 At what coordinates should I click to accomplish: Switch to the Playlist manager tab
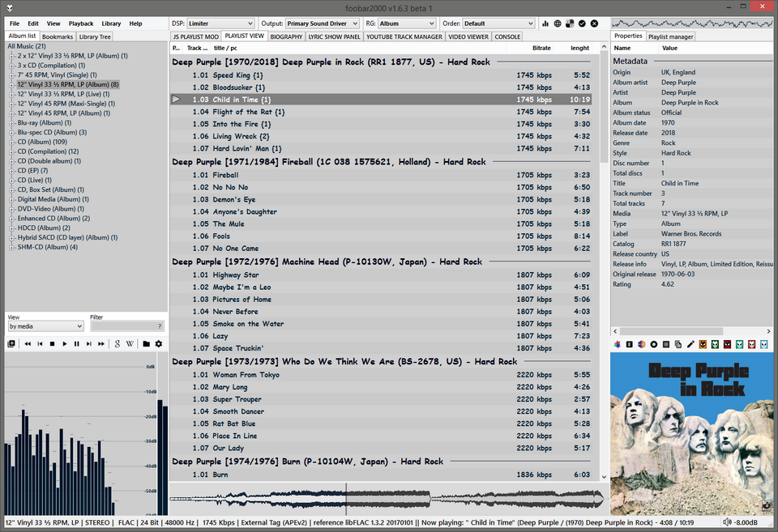[670, 36]
